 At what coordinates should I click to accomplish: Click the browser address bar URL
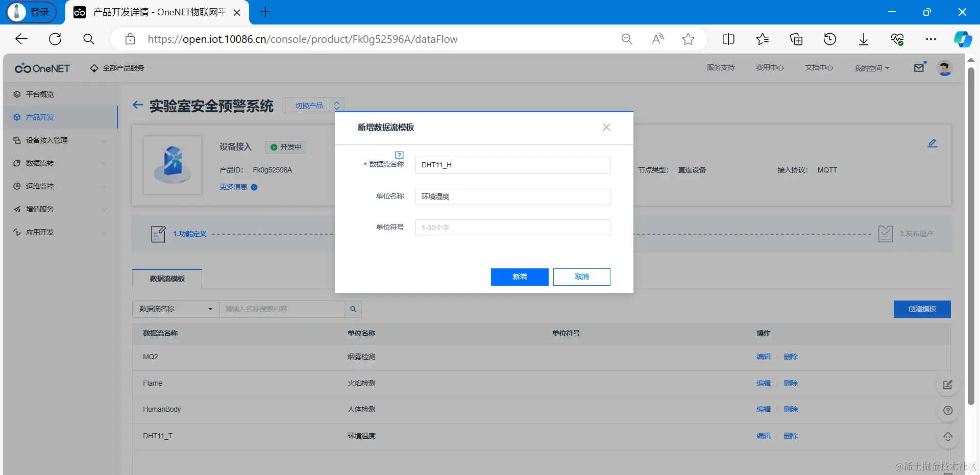point(303,39)
